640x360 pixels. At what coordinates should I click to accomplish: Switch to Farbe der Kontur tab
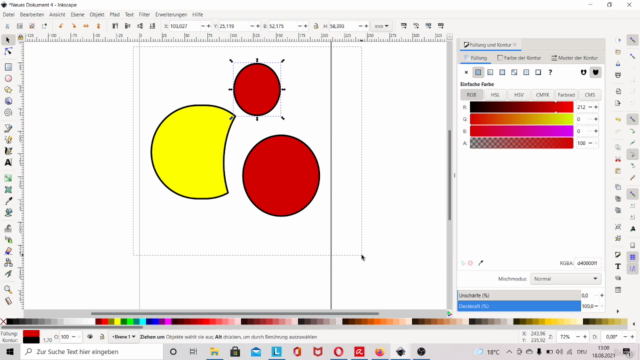coord(519,58)
